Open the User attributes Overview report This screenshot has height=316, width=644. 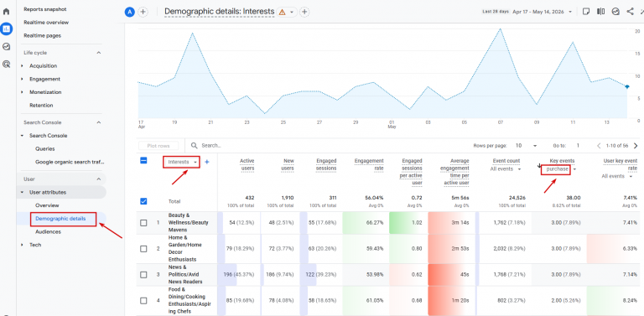[47, 205]
